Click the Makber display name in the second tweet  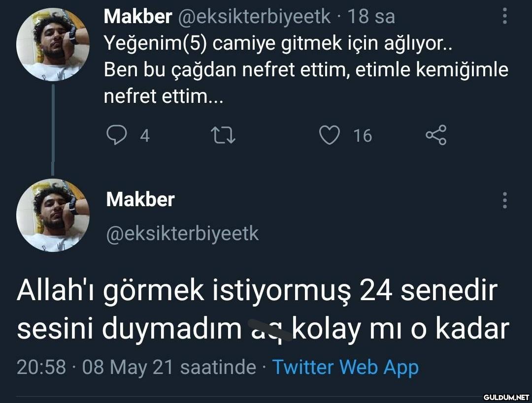(x=140, y=200)
